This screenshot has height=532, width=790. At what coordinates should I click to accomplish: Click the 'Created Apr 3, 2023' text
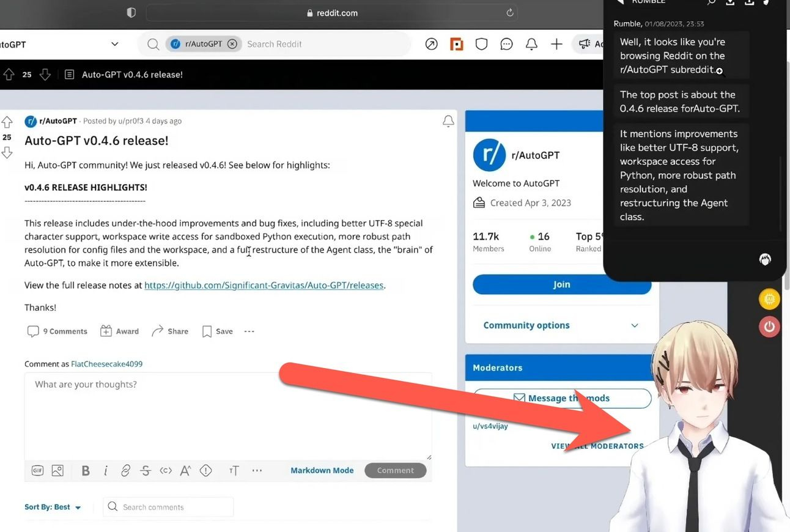click(x=530, y=203)
